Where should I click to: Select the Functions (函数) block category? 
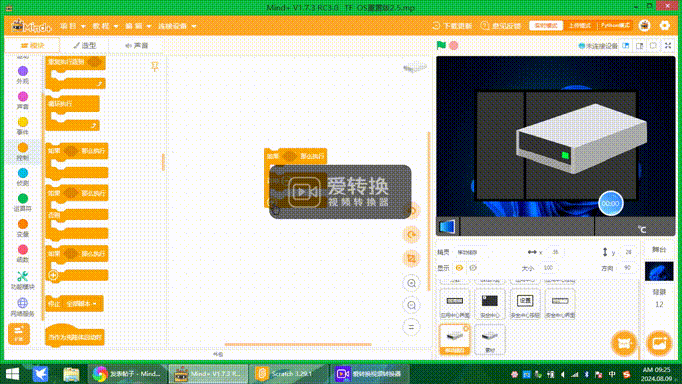(23, 254)
